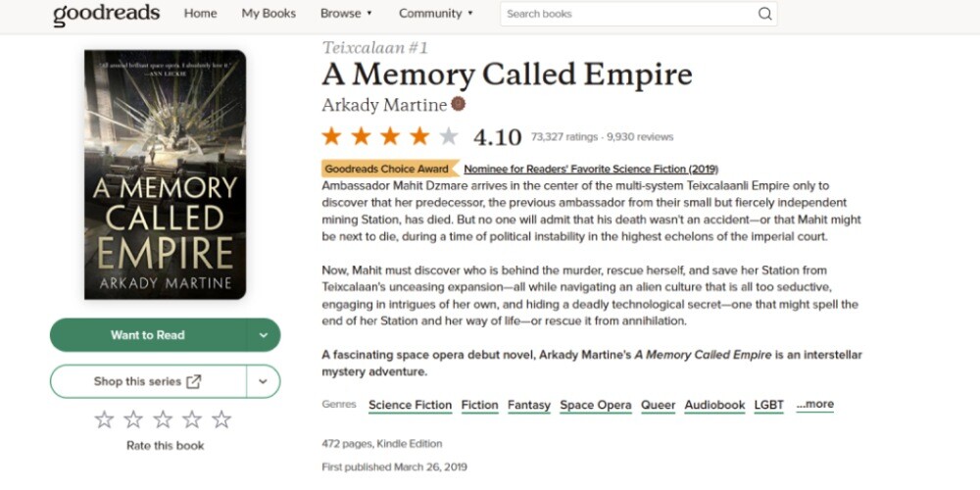Click the Goodreads logo
The image size is (980, 490).
click(x=106, y=14)
